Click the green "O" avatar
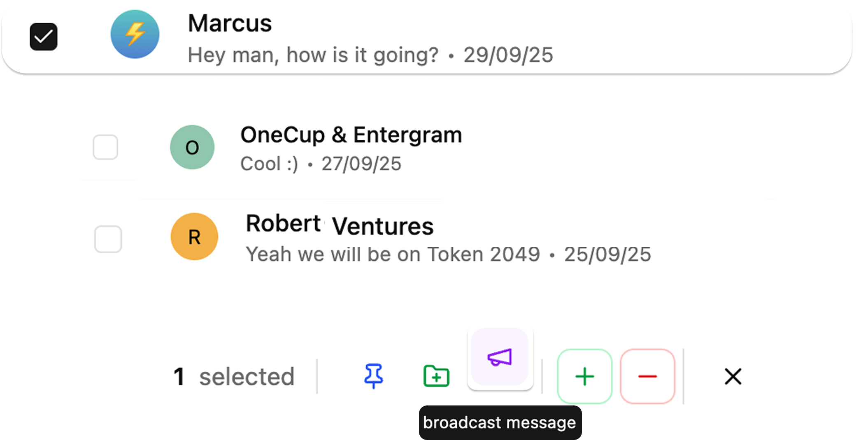The width and height of the screenshot is (868, 440). pos(192,147)
